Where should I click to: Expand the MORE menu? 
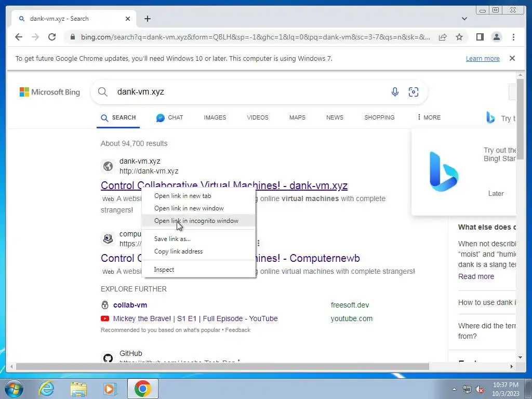(429, 117)
